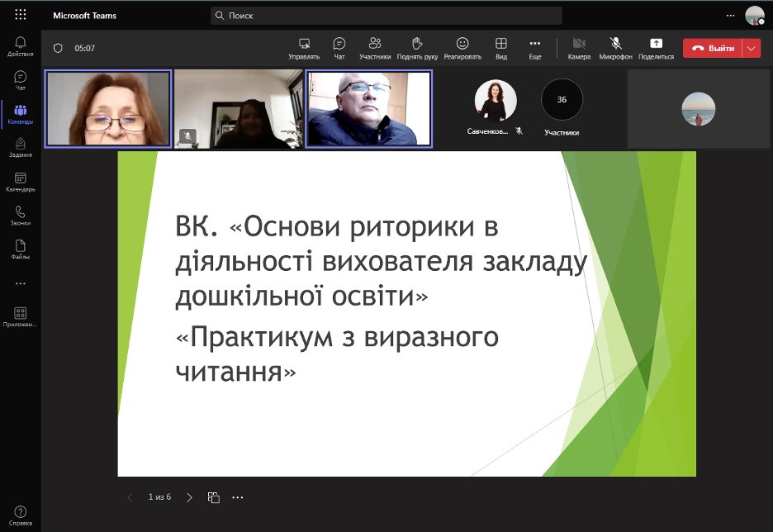
Task: Click the Поиск search field
Action: click(x=386, y=16)
